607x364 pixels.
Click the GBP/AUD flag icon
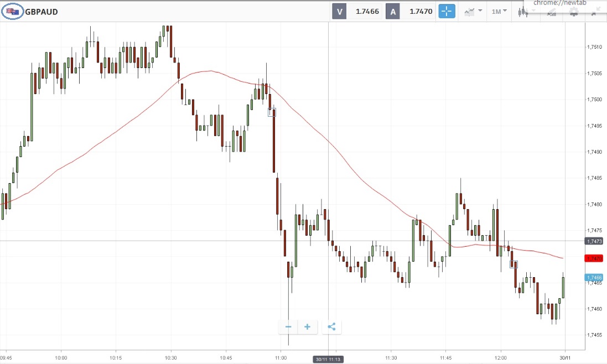click(x=13, y=12)
